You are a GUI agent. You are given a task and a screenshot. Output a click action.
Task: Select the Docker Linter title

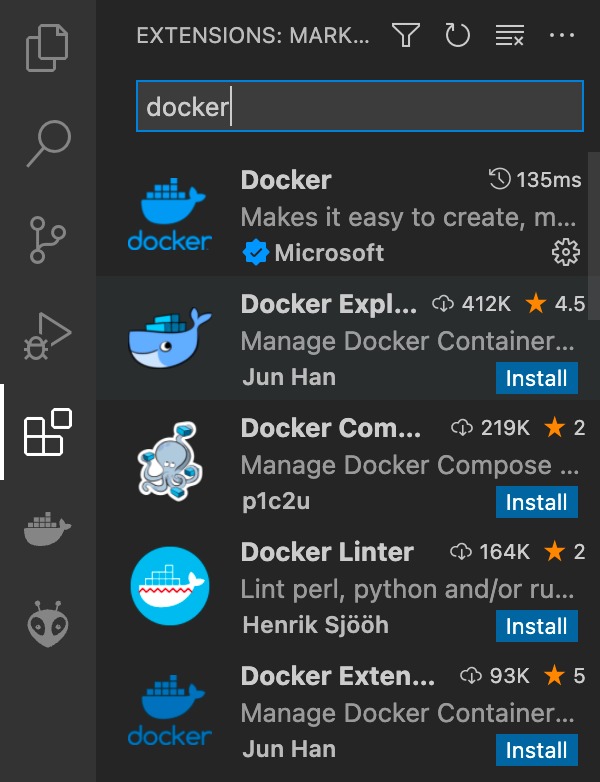pos(327,552)
